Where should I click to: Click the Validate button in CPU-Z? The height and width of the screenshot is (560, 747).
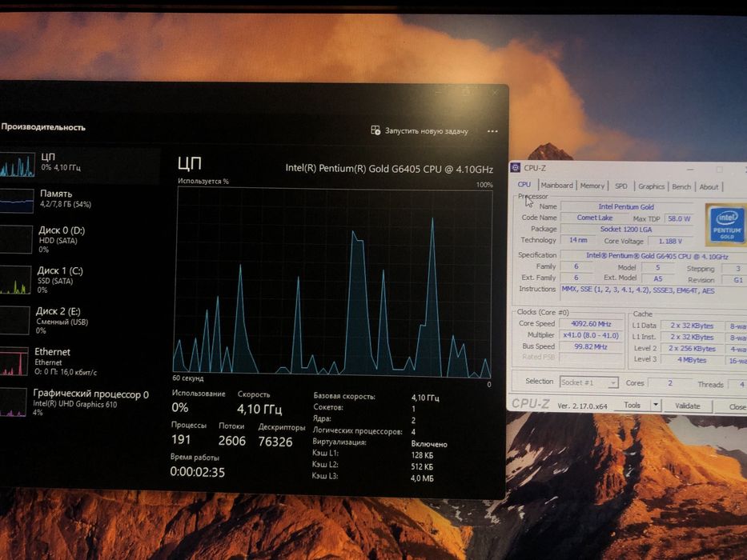point(688,406)
